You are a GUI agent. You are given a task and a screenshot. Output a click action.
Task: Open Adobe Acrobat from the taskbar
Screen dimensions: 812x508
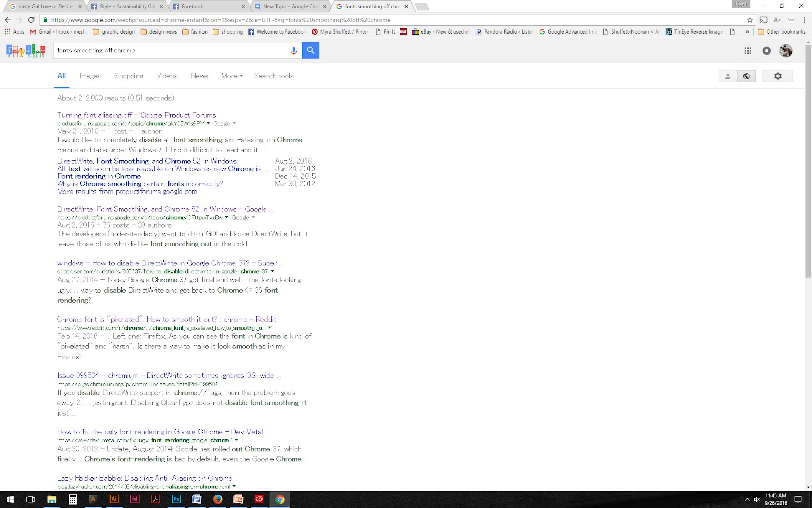pyautogui.click(x=155, y=499)
